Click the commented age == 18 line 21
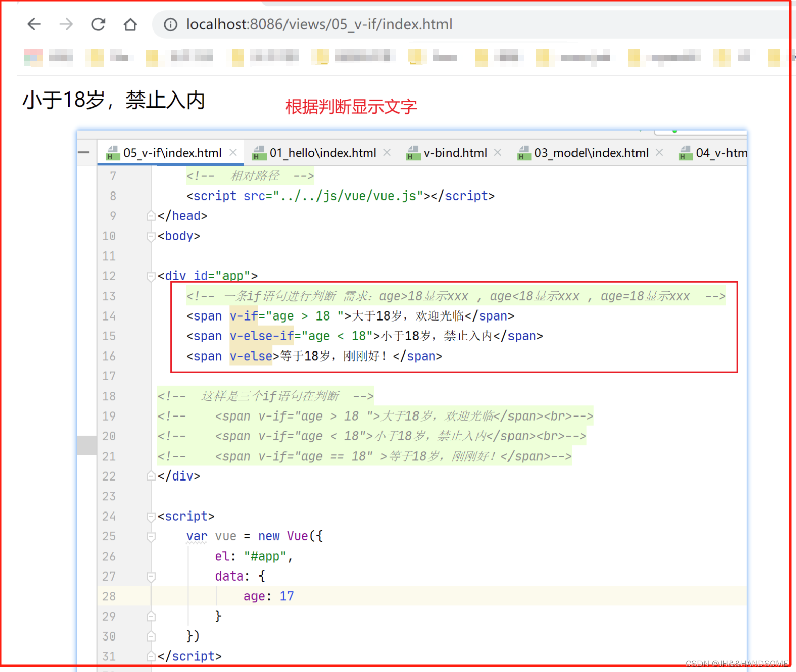 coord(365,456)
